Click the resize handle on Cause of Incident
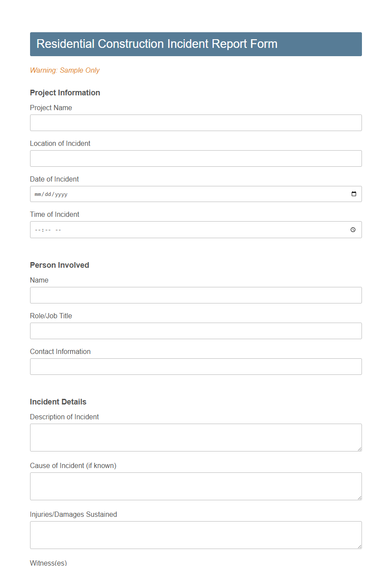This screenshot has width=392, height=566. [x=359, y=498]
